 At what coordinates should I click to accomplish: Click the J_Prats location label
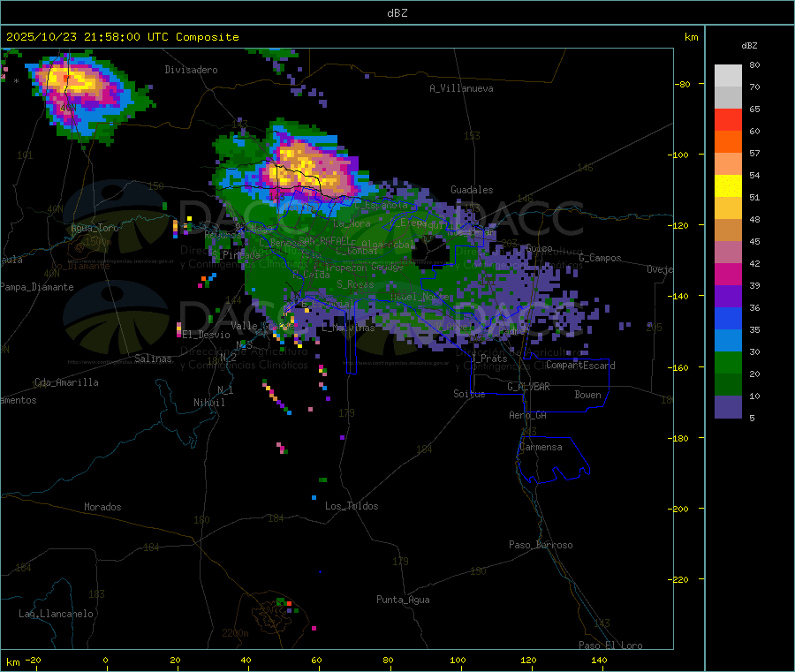tap(489, 359)
